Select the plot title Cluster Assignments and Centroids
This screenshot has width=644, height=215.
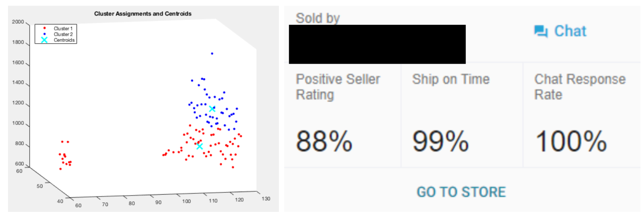tap(143, 14)
